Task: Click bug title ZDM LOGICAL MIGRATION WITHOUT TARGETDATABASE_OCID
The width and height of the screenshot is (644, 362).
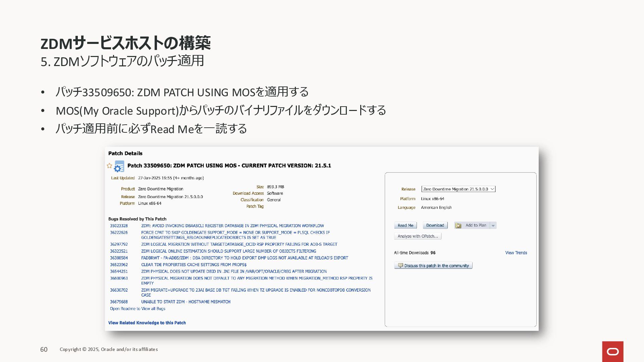Action: click(239, 244)
